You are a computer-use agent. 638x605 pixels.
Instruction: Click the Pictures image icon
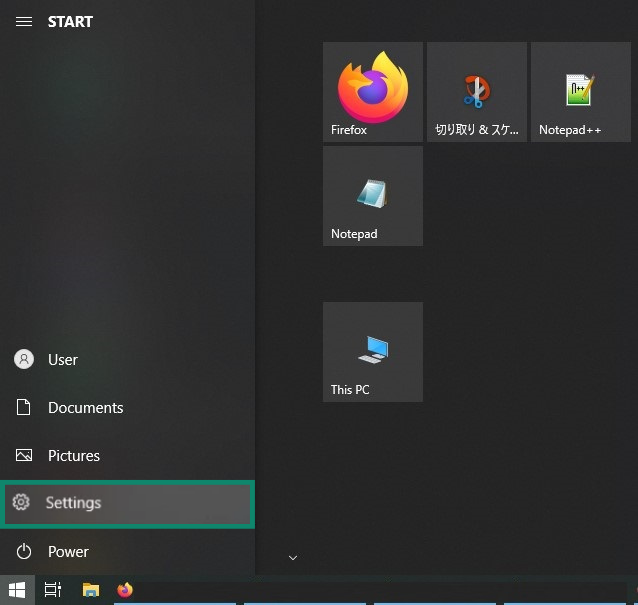pyautogui.click(x=24, y=455)
